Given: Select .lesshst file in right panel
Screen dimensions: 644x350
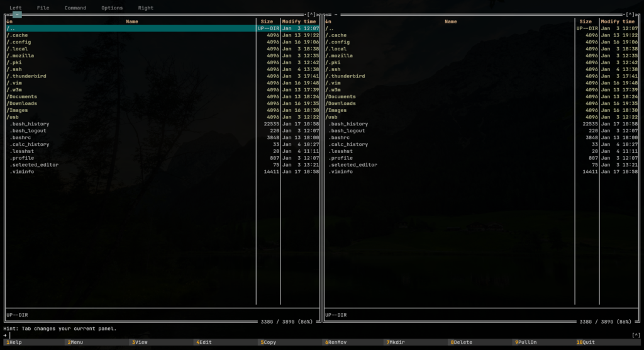Looking at the screenshot, I should click(x=481, y=151).
